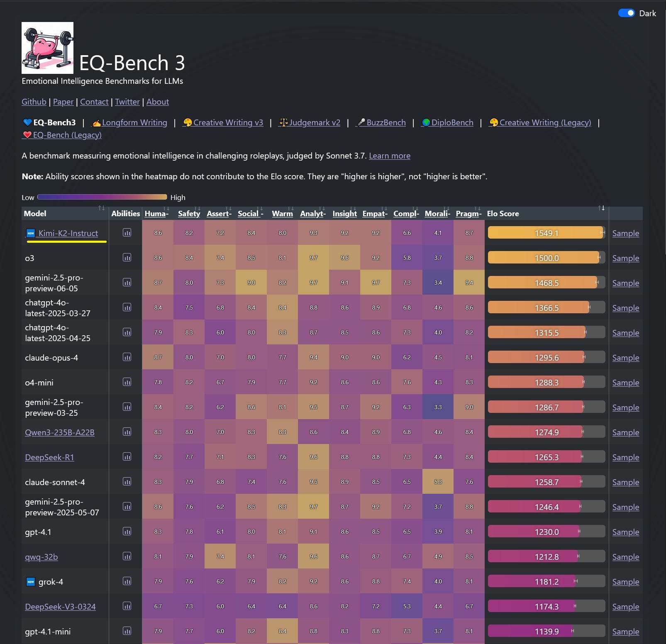The width and height of the screenshot is (666, 644).
Task: View abilities chart for gpt-4.1
Action: pos(127,531)
